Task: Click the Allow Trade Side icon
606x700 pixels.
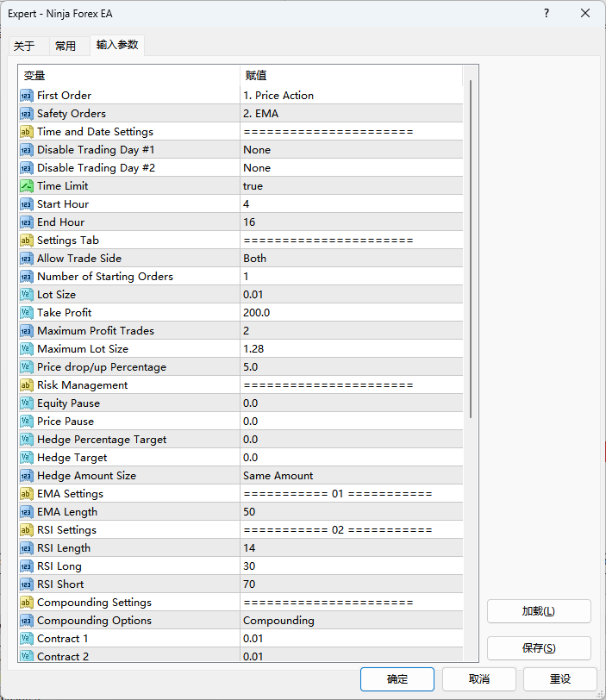Action: (27, 259)
